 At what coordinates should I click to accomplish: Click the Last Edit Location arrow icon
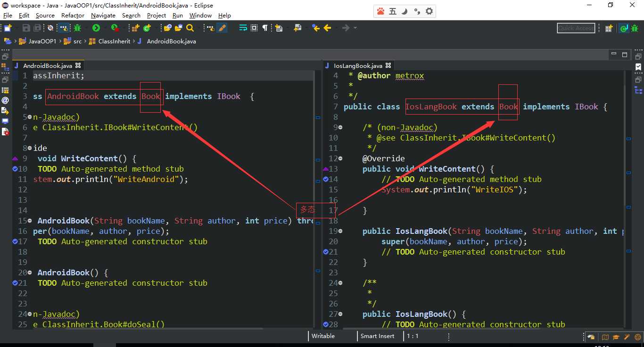[315, 28]
